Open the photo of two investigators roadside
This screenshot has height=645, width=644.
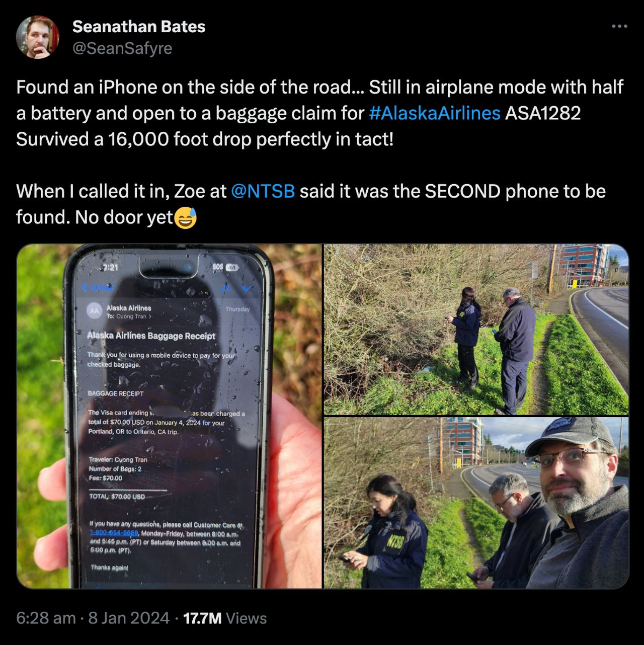476,329
